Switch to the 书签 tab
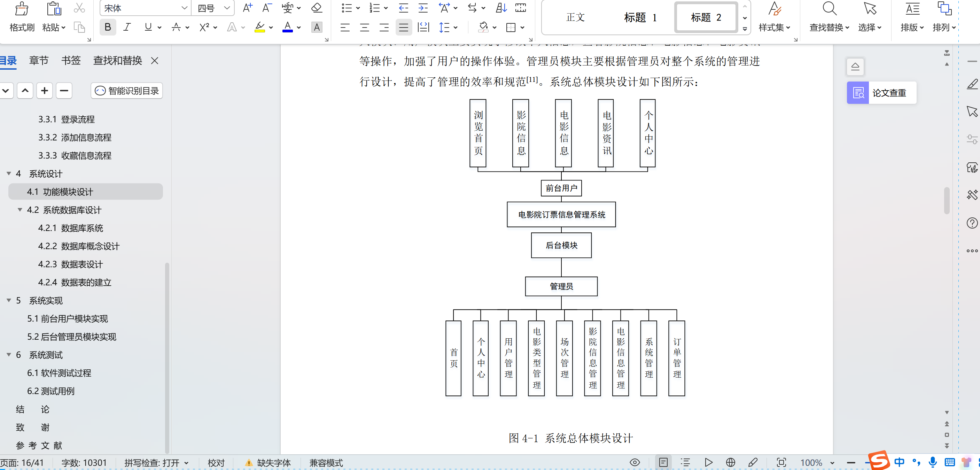 coord(71,61)
